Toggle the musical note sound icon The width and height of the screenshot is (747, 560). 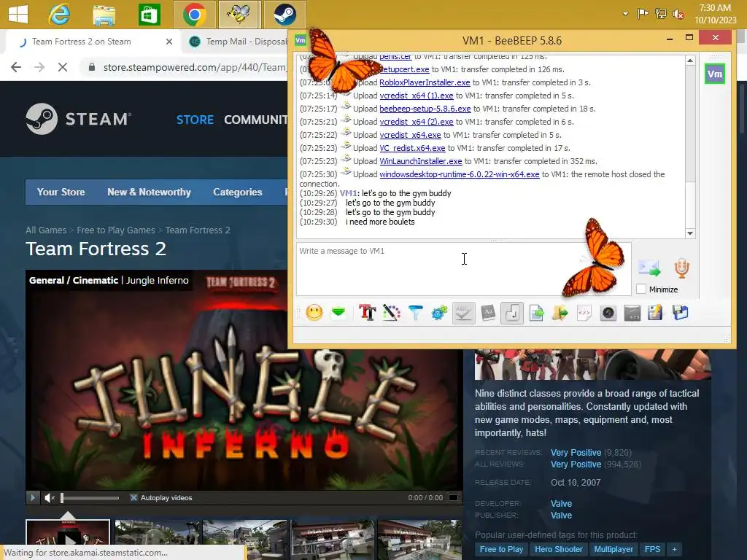tap(512, 313)
